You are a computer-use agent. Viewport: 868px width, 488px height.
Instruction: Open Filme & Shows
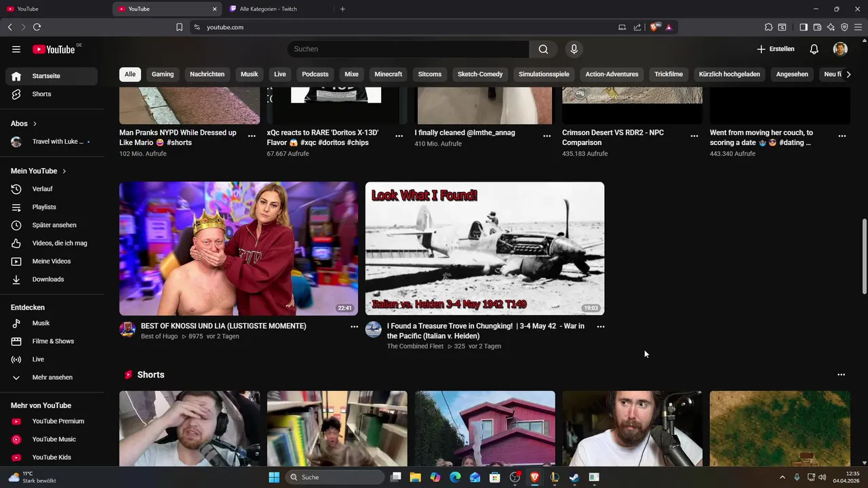51,341
